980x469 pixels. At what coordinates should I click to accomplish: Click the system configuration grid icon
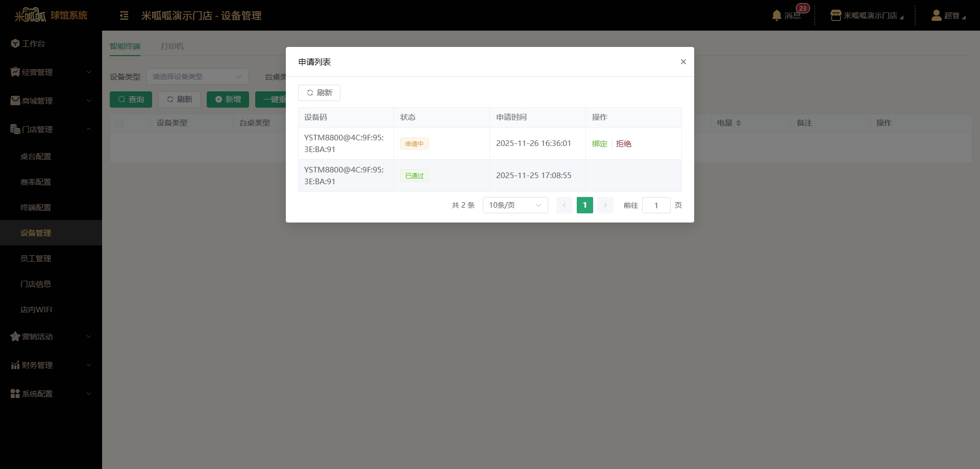15,393
